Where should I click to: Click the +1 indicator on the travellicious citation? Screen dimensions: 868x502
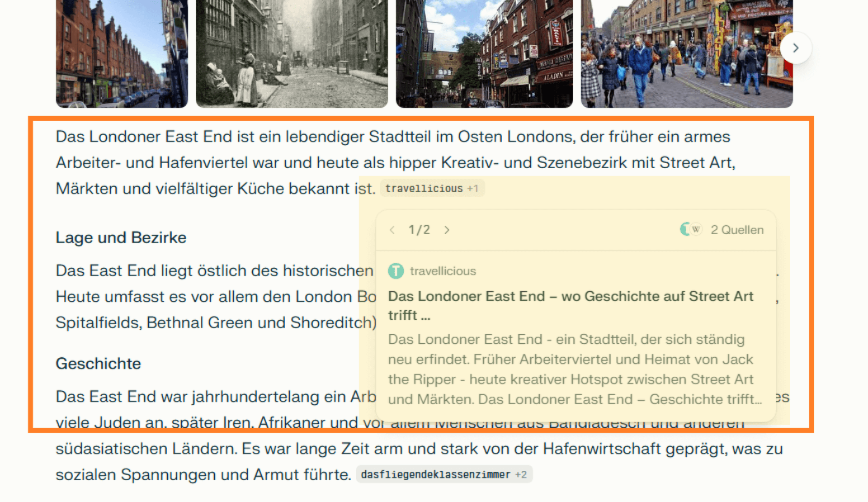(x=472, y=188)
